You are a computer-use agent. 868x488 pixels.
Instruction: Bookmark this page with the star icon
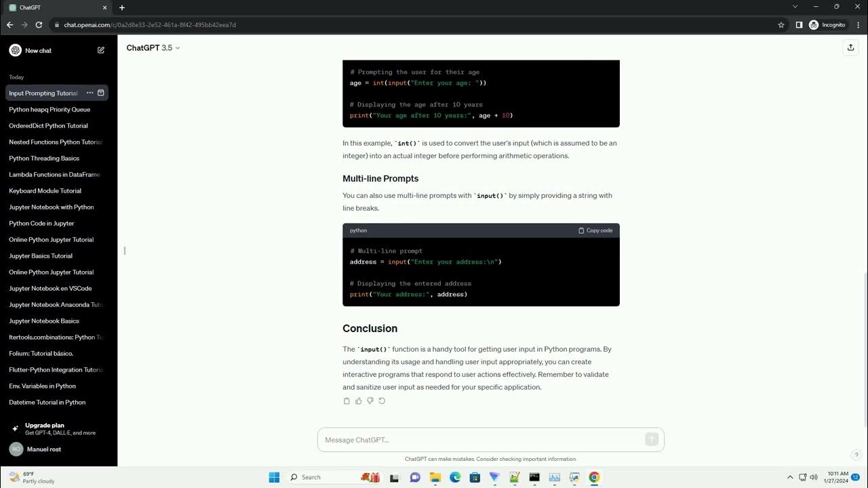coord(781,24)
